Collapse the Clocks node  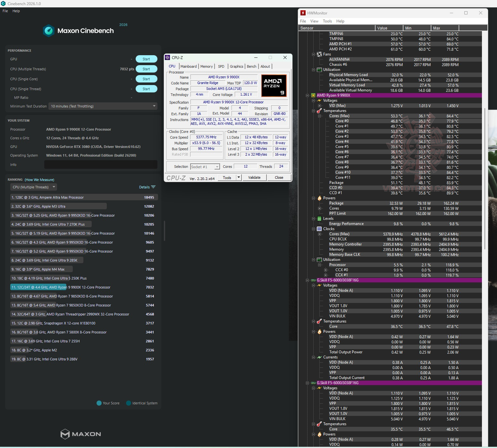click(x=313, y=229)
